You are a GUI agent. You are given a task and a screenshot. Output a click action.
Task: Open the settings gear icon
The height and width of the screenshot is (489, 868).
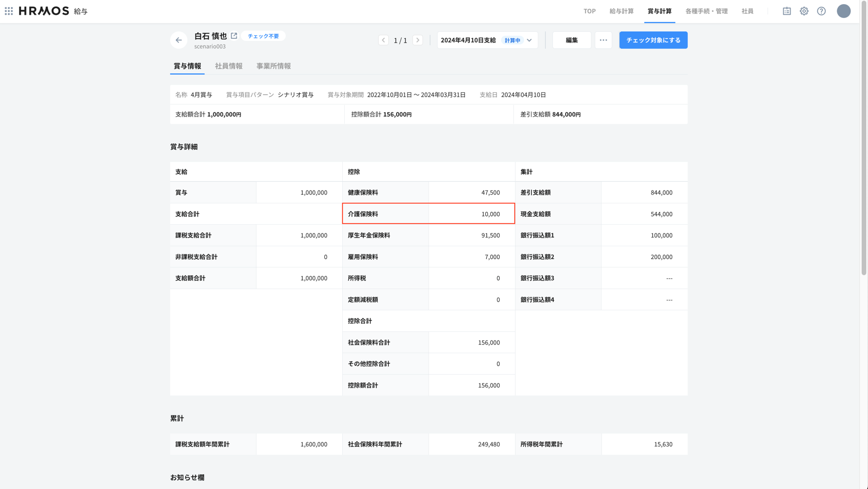click(804, 11)
